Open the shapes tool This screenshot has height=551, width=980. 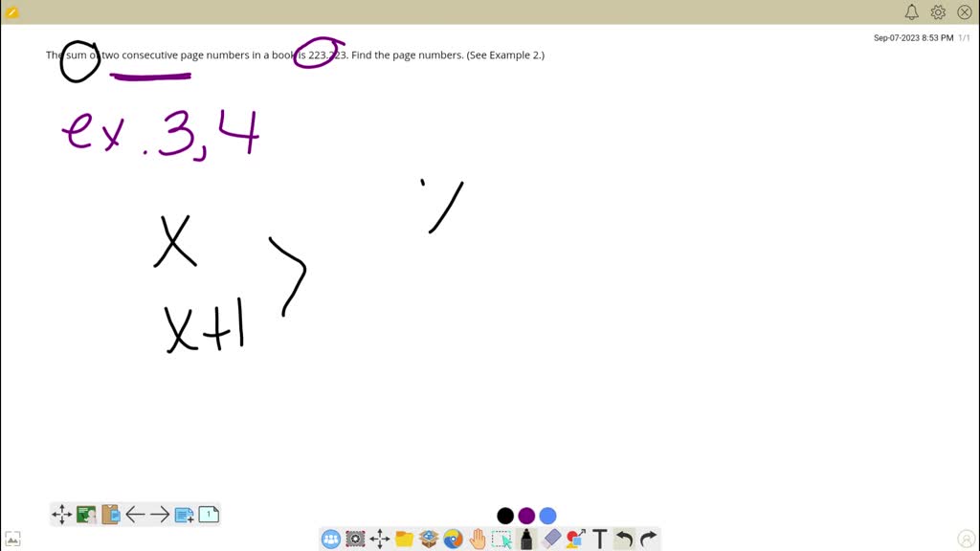coord(575,539)
